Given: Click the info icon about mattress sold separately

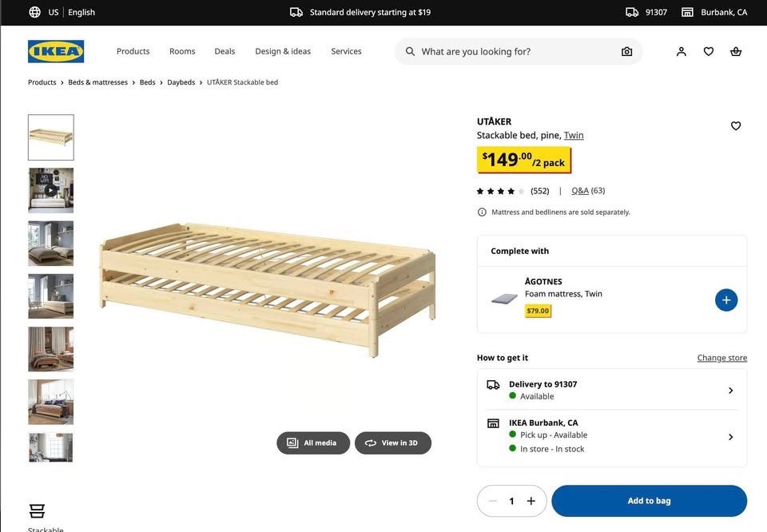Looking at the screenshot, I should pos(480,211).
